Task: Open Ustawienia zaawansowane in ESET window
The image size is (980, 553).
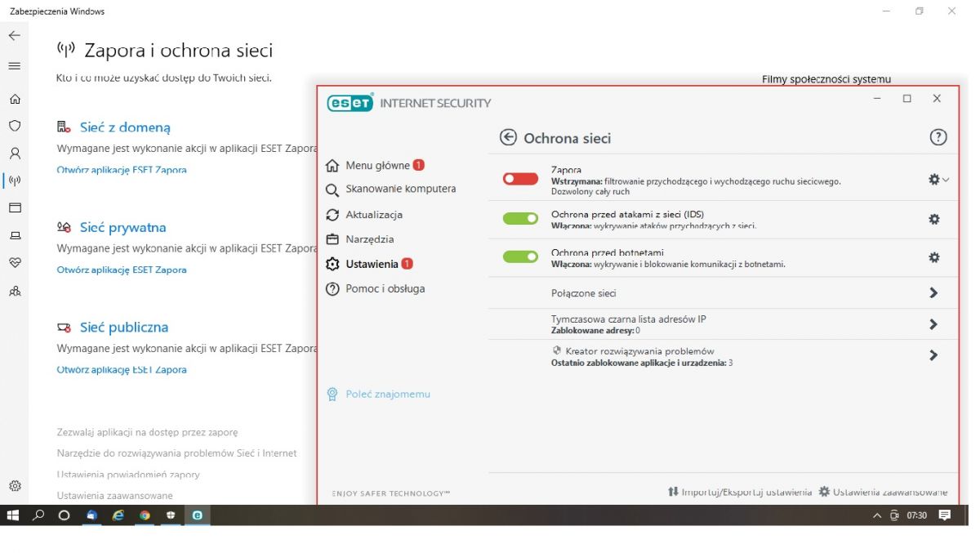Action: point(883,492)
